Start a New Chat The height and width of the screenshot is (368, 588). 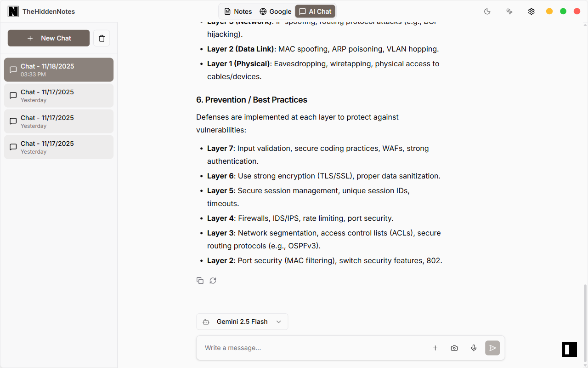click(48, 38)
